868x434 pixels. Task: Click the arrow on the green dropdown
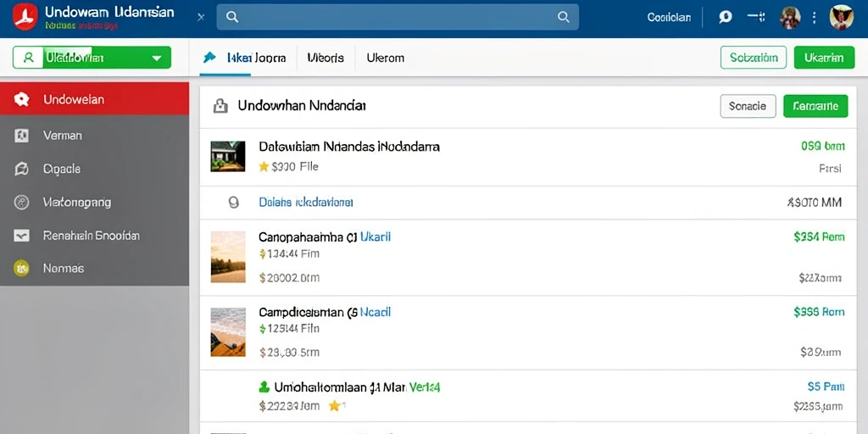click(157, 58)
